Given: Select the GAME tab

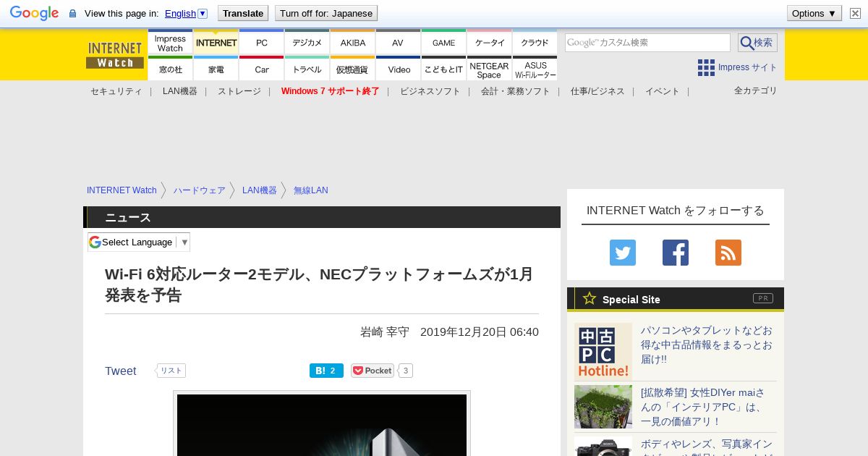Looking at the screenshot, I should pyautogui.click(x=443, y=43).
